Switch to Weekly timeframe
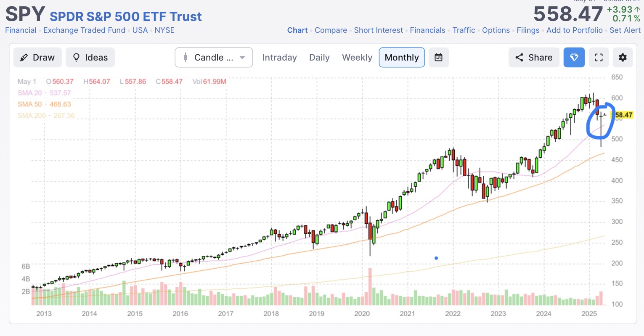 point(357,58)
